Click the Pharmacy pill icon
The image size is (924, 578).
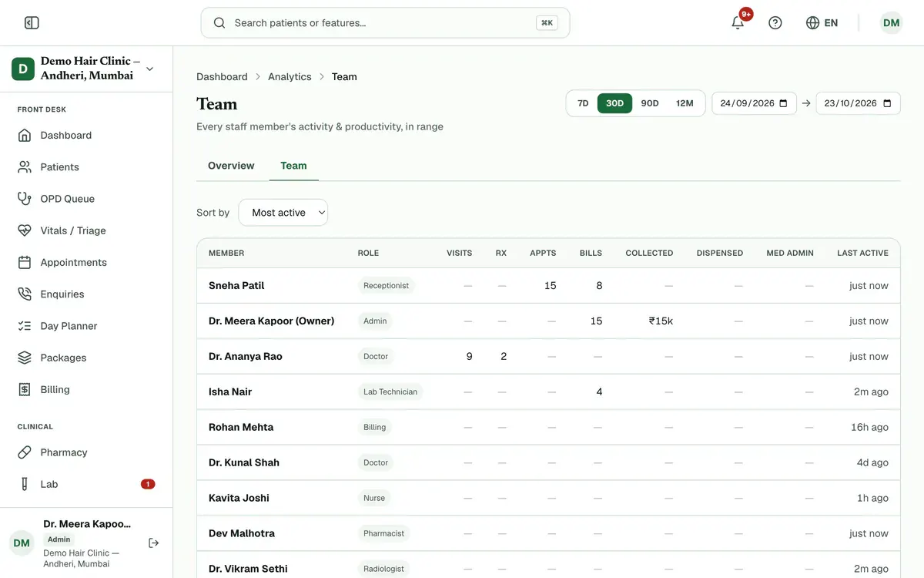pos(25,452)
